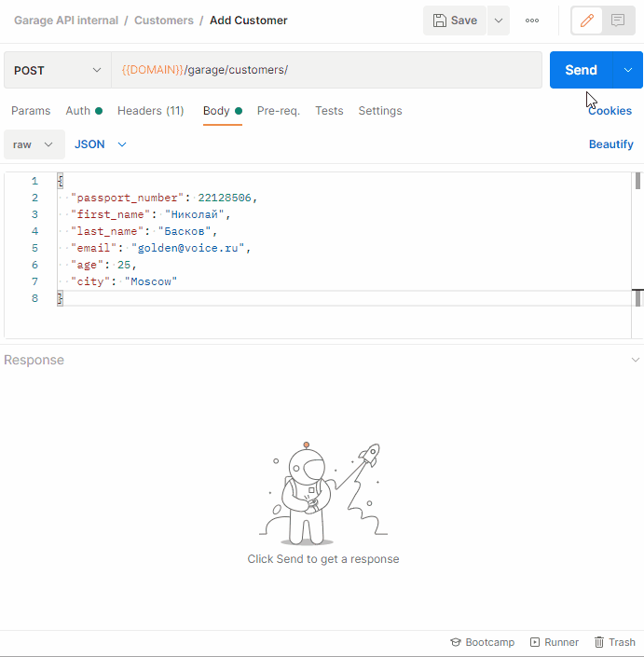The width and height of the screenshot is (644, 657).
Task: Expand the Send button dropdown arrow
Action: point(628,70)
